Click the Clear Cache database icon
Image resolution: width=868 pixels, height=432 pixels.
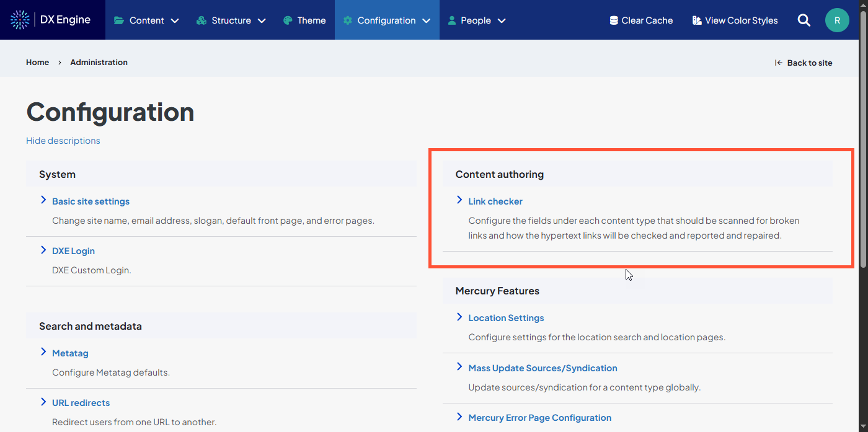(x=614, y=20)
